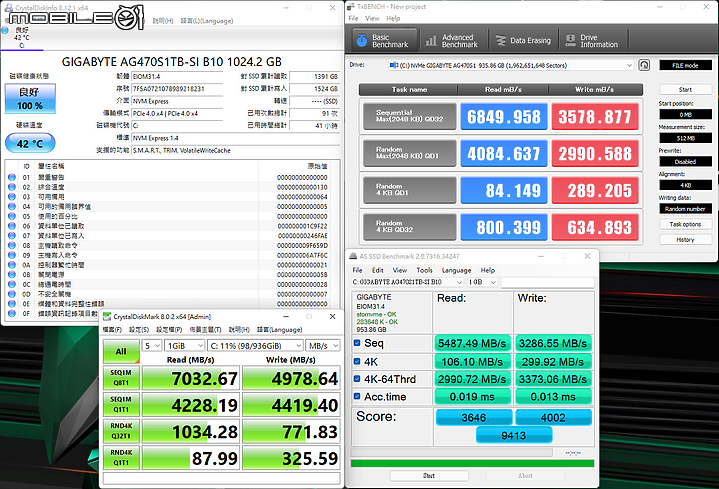This screenshot has height=489, width=719.
Task: Select the C: drive health status icon
Action: pos(5,31)
